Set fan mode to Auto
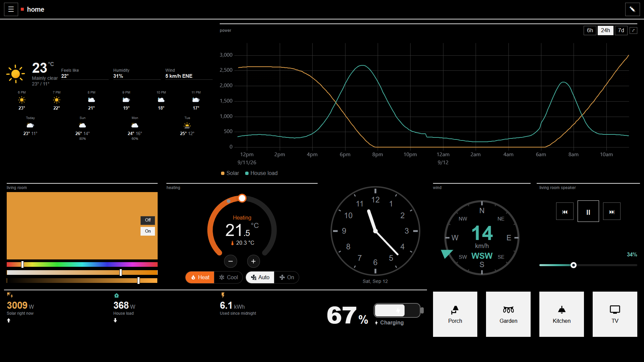Screen dimensions: 644x362 point(260,278)
